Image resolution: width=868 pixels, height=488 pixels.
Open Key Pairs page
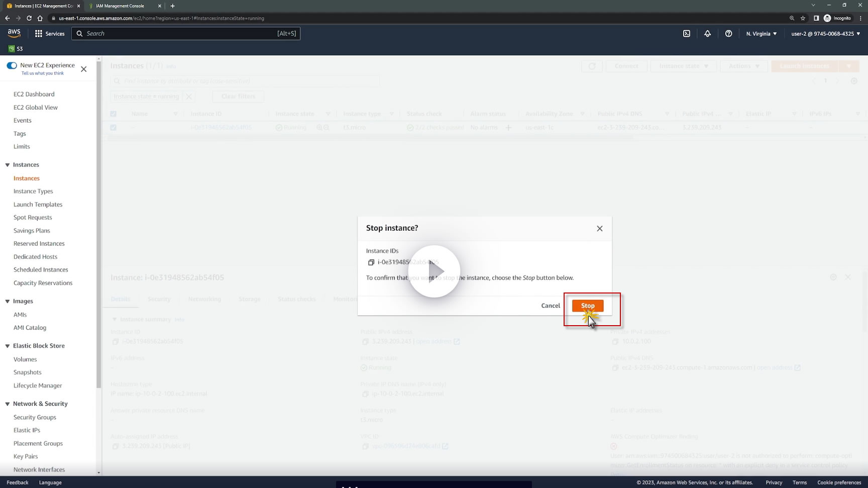pyautogui.click(x=26, y=456)
